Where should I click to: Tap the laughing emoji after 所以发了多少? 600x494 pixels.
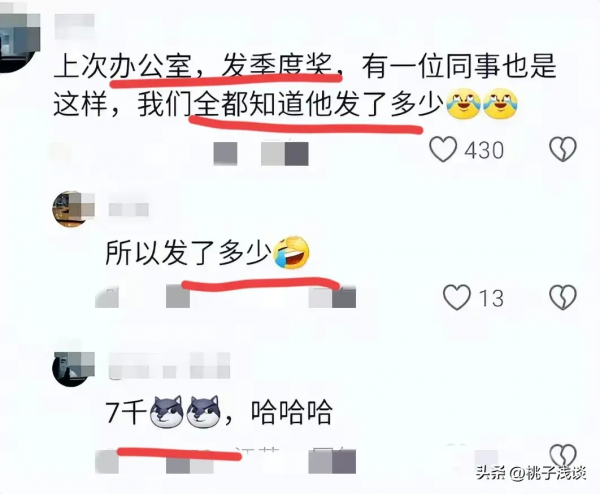[x=292, y=252]
